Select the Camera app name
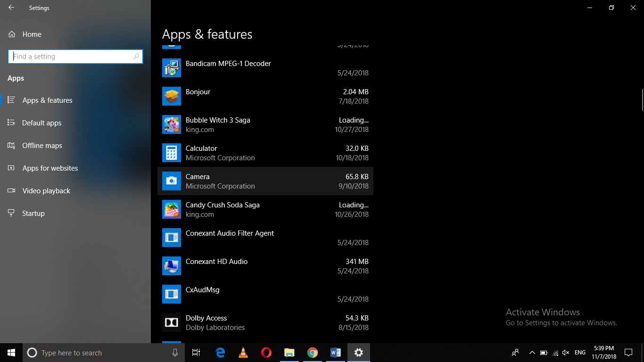This screenshot has height=362, width=644. (x=198, y=177)
